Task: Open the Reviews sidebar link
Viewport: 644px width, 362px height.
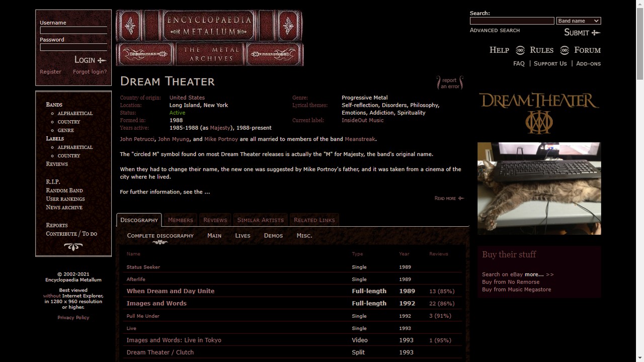Action: pyautogui.click(x=57, y=164)
